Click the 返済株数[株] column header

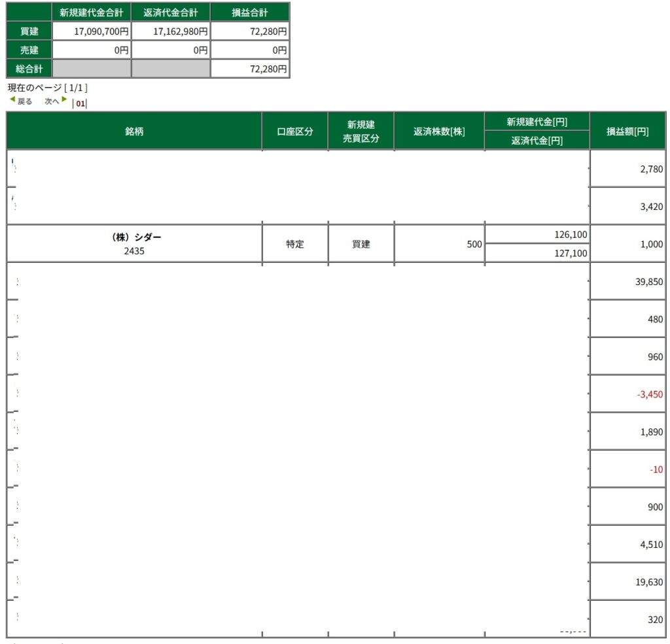[439, 131]
